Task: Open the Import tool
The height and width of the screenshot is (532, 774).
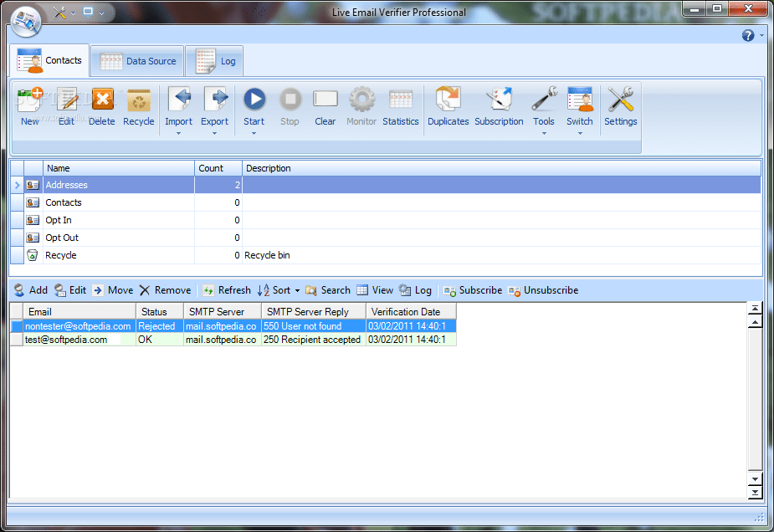Action: tap(178, 105)
